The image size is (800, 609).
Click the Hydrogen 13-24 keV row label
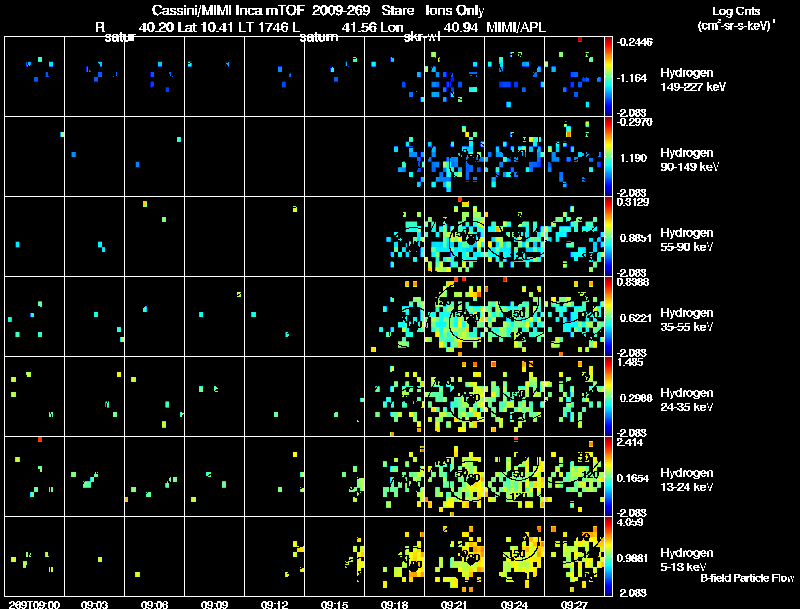pyautogui.click(x=687, y=480)
